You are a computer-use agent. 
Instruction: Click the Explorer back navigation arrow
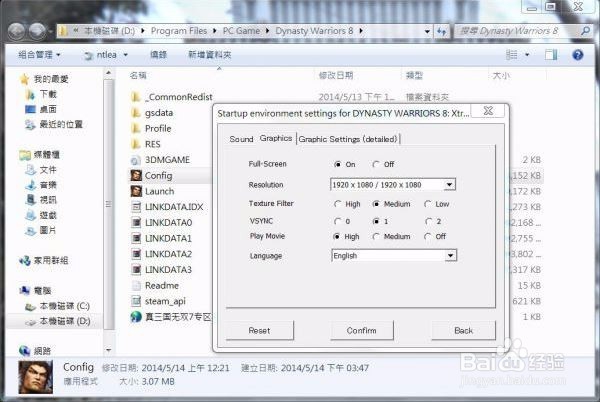coord(16,31)
